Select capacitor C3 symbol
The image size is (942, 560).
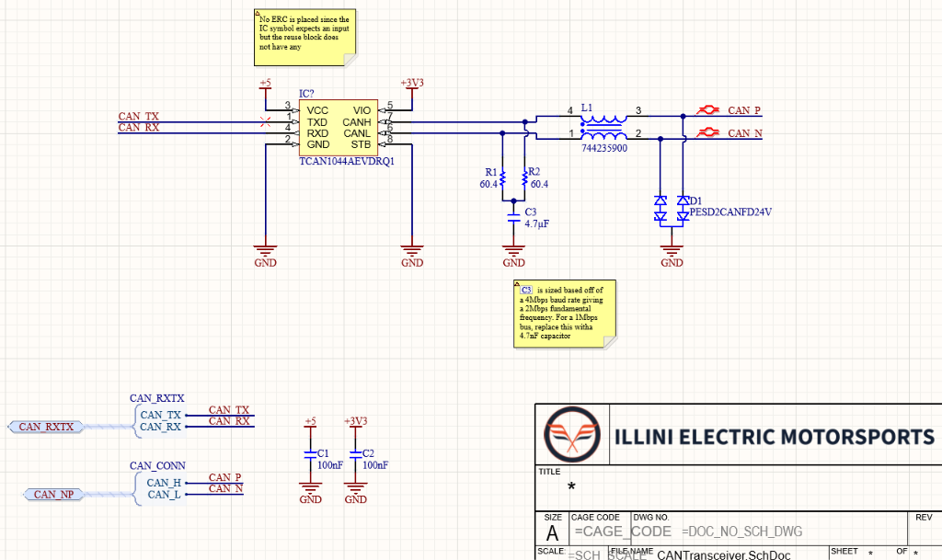click(x=513, y=217)
